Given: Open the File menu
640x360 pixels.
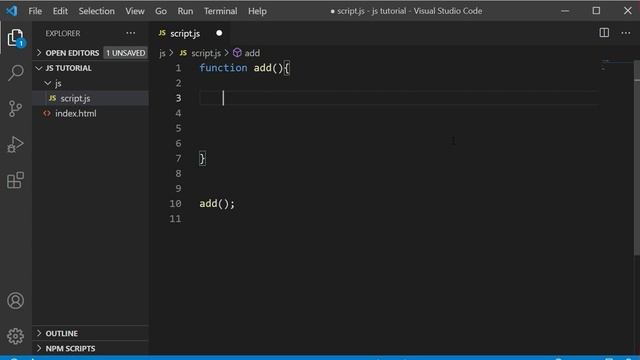Looking at the screenshot, I should [x=35, y=11].
